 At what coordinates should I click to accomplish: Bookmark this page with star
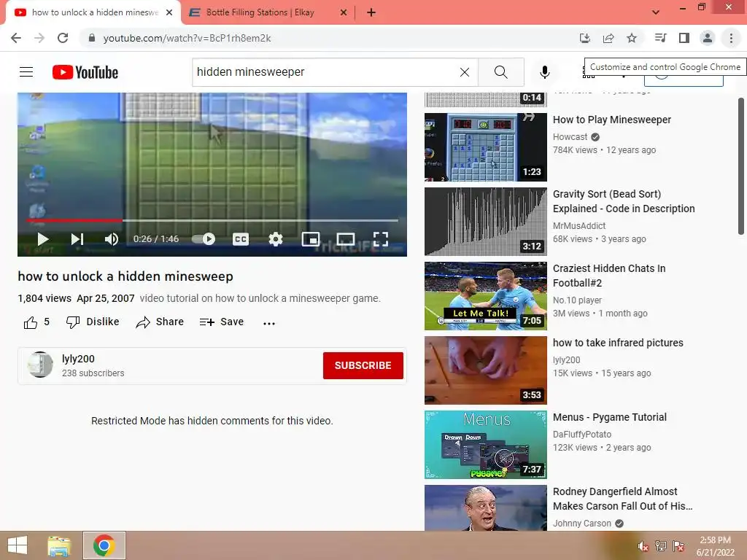[632, 38]
